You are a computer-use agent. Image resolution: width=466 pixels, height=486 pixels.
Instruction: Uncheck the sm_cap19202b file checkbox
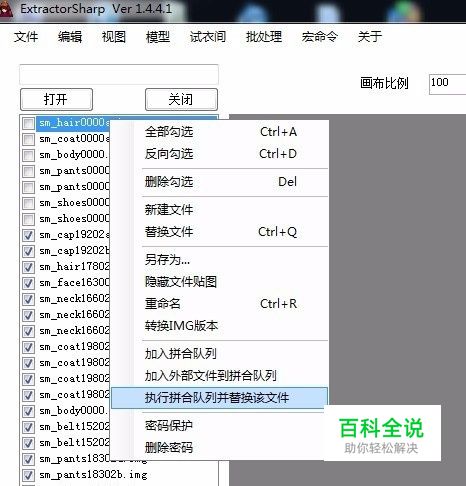[x=28, y=251]
